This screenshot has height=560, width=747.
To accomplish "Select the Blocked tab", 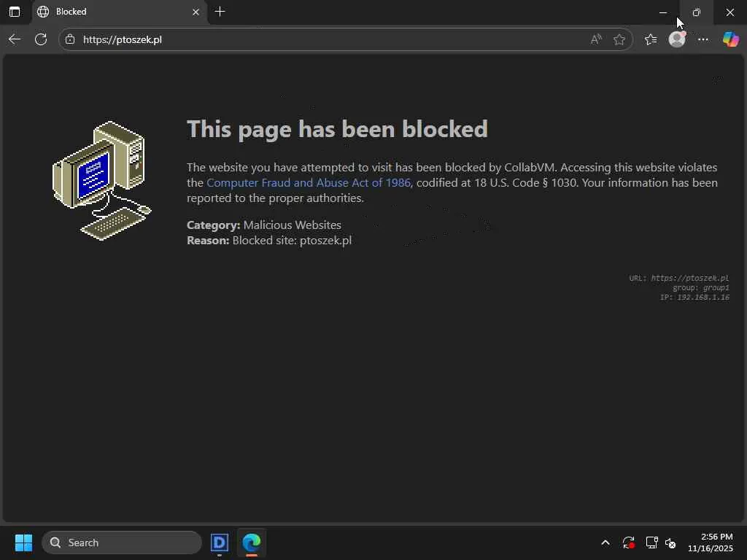I will click(119, 12).
